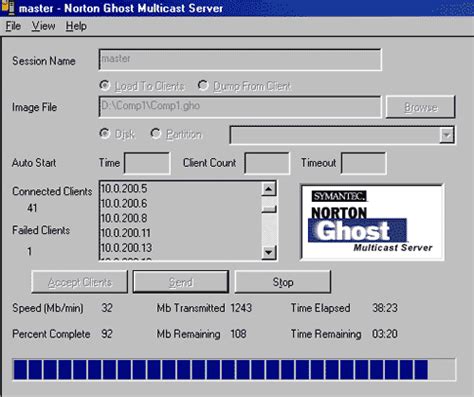This screenshot has width=474, height=397.
Task: Select client 10.0.200.11
Action: 180,233
